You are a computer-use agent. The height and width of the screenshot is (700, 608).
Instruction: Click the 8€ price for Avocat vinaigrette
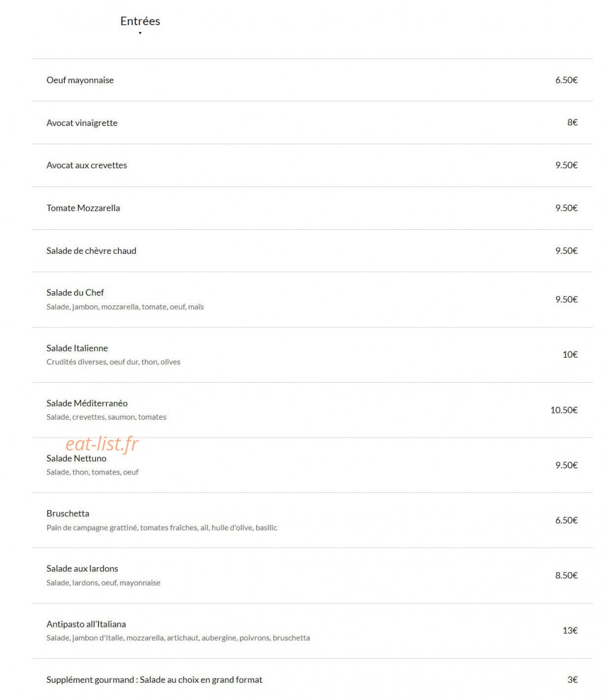tap(572, 122)
